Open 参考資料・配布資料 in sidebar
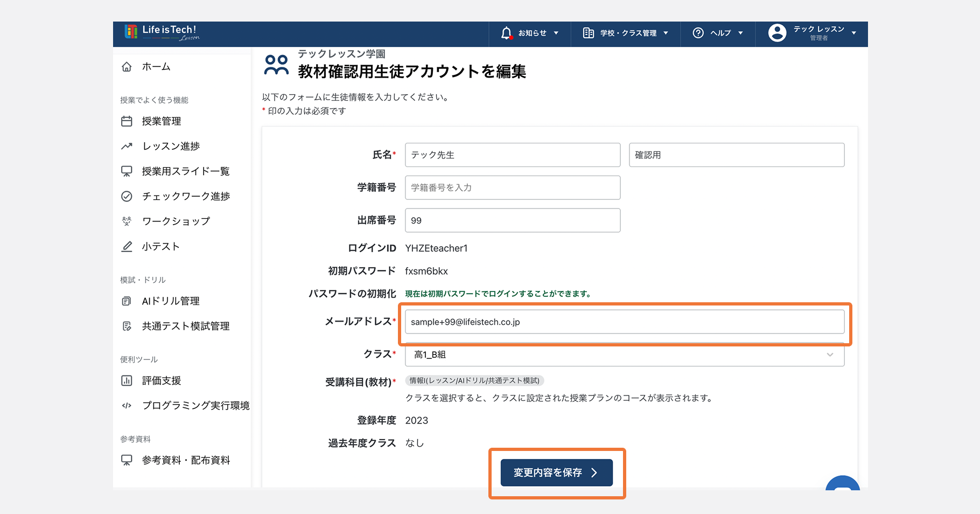980x514 pixels. pos(186,460)
